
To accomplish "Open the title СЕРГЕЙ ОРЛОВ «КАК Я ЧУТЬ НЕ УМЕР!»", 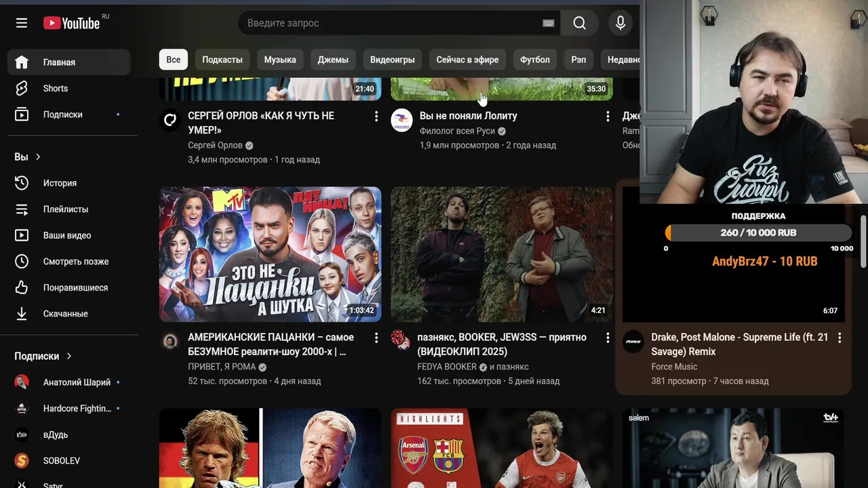I will click(261, 123).
